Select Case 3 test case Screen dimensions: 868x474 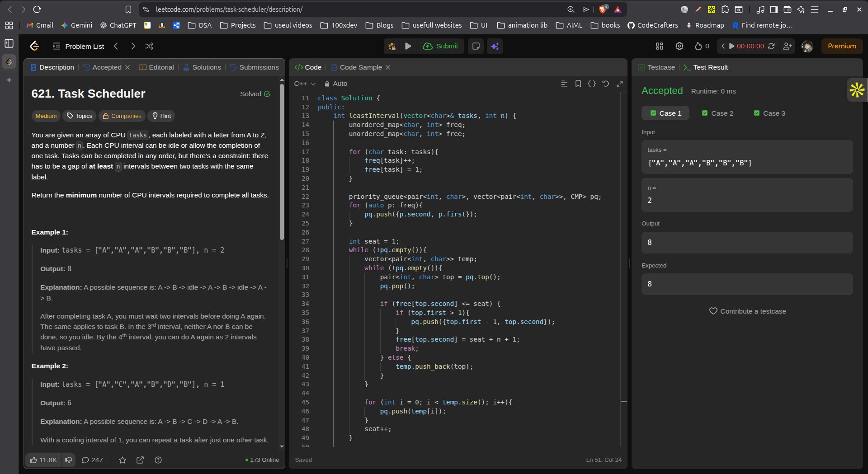coord(769,113)
